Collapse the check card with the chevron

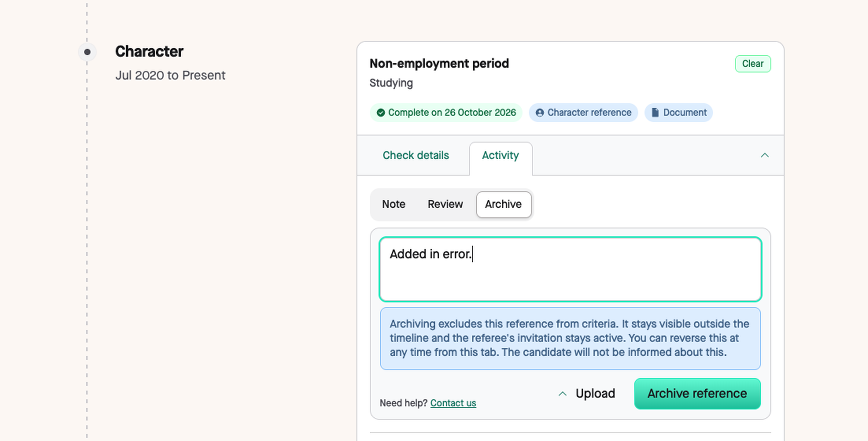click(765, 155)
